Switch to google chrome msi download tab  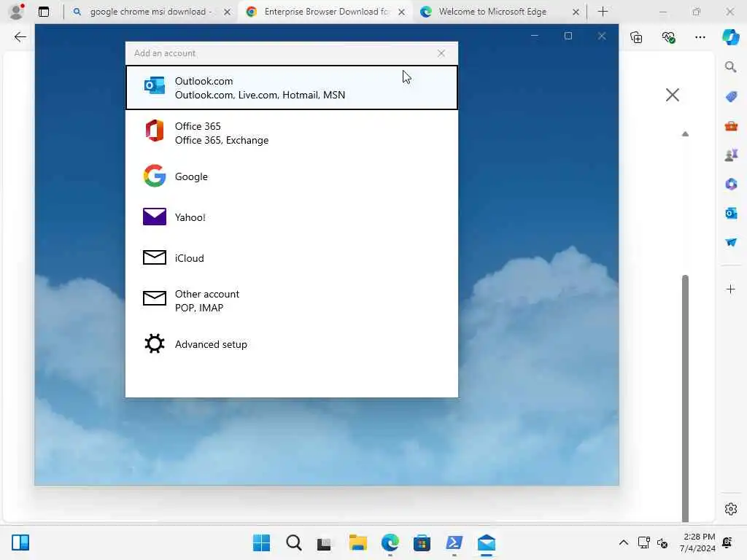[x=152, y=12]
